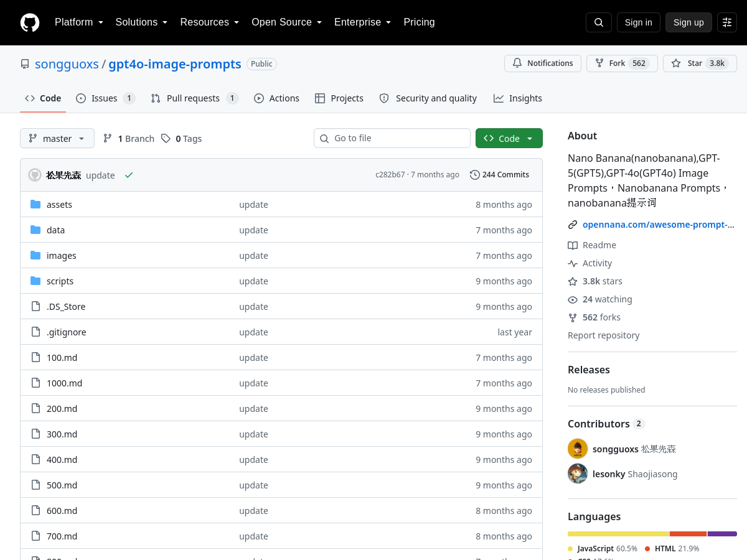747x560 pixels.
Task: Open the Enterprise menu
Action: (x=363, y=22)
